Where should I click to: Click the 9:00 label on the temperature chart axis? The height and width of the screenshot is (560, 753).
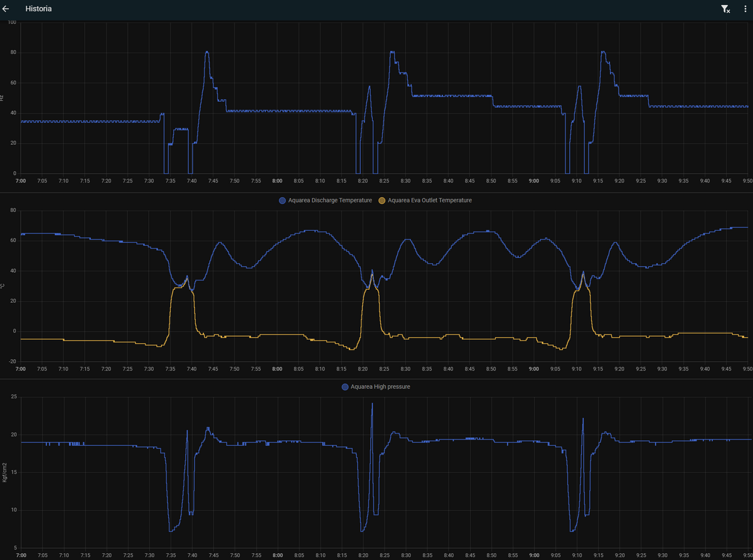[533, 369]
